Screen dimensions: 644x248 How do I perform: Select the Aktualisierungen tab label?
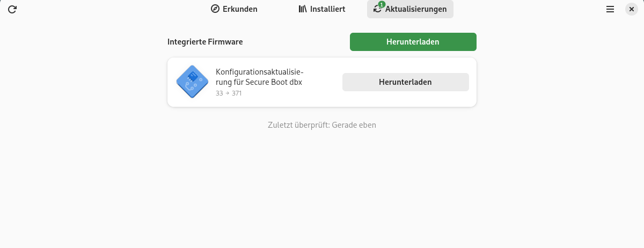[x=416, y=9]
